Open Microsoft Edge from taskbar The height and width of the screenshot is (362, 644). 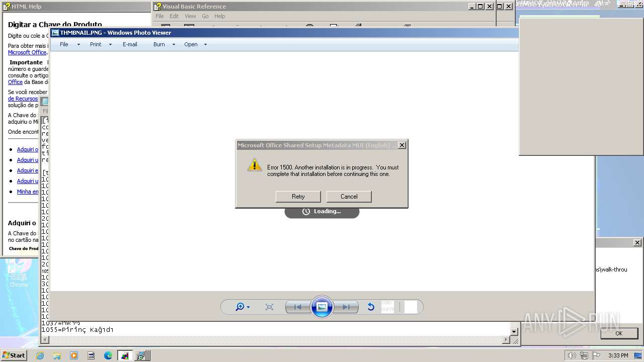pos(108,355)
